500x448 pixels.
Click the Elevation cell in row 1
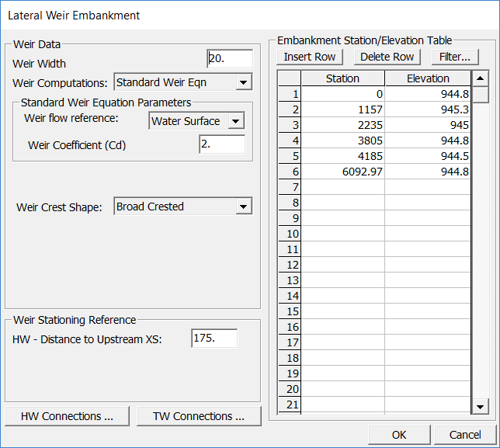click(x=428, y=94)
